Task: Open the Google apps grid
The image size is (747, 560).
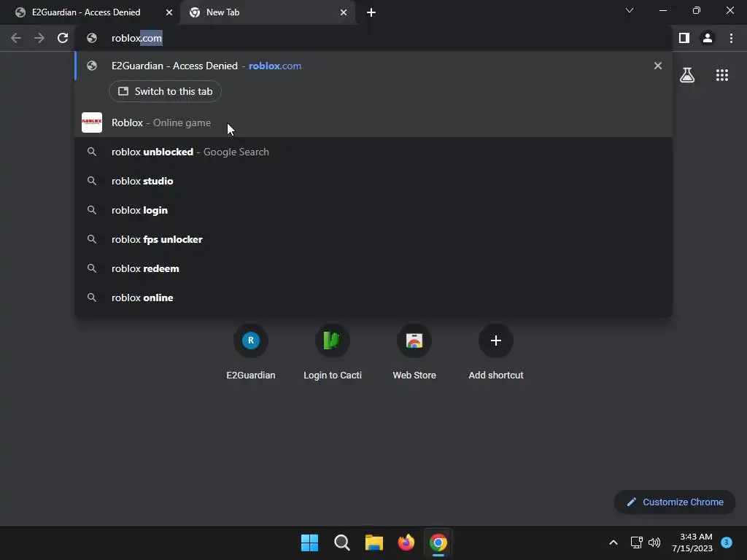Action: (x=722, y=75)
